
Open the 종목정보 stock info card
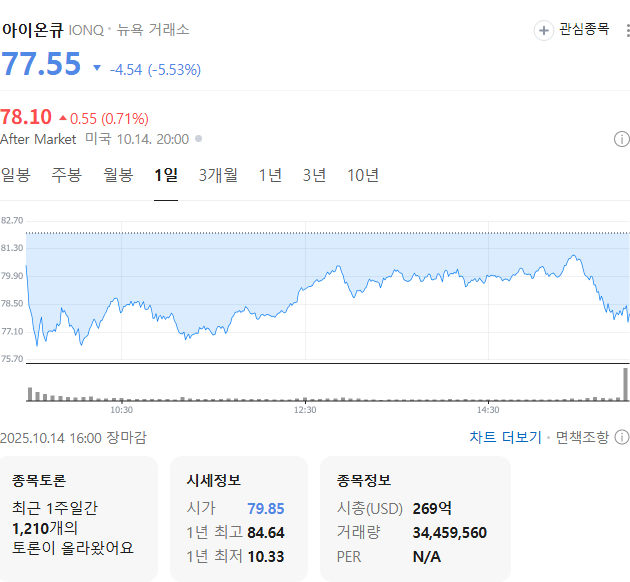(414, 518)
